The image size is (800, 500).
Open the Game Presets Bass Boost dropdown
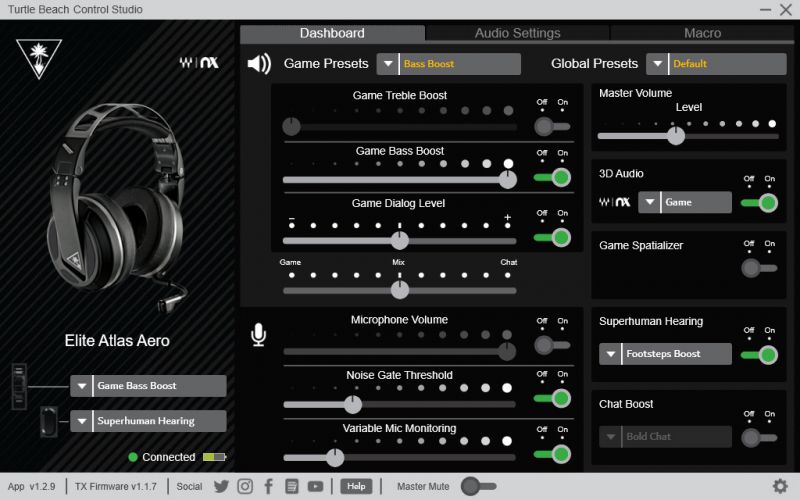448,64
